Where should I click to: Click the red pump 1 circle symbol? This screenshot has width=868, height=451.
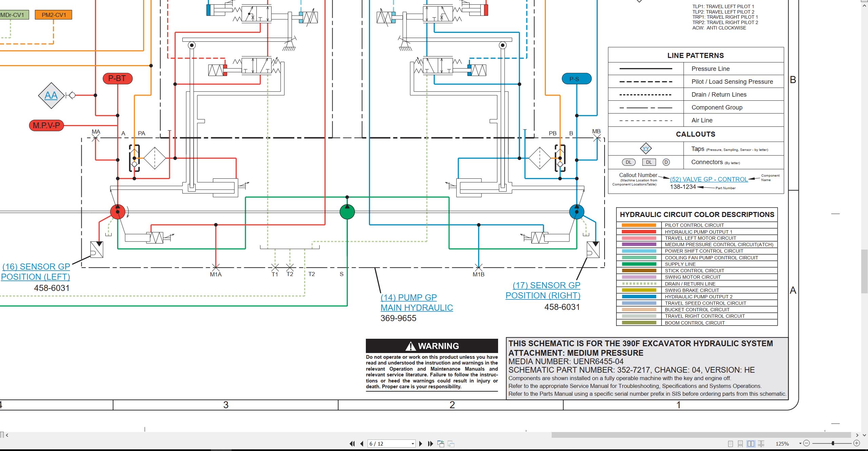click(118, 212)
